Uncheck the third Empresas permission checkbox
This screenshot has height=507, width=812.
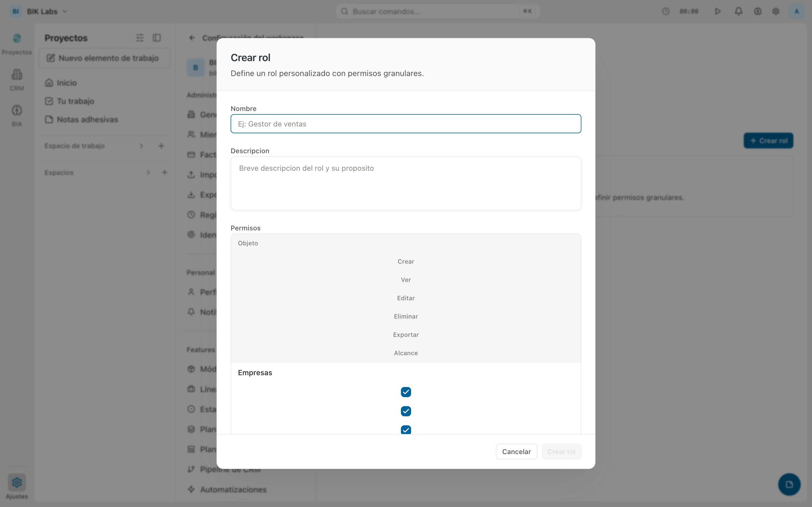(x=406, y=430)
